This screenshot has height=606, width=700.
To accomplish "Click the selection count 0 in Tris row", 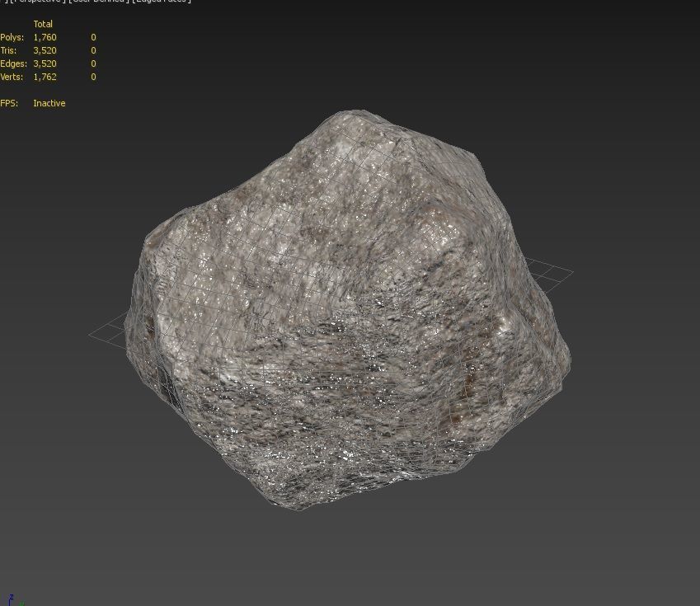I will [93, 50].
